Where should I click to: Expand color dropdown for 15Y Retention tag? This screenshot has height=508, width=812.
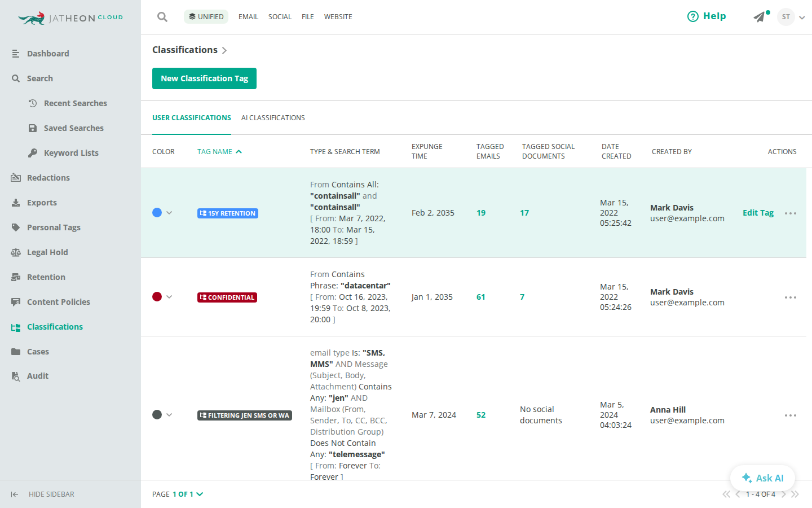click(x=169, y=213)
